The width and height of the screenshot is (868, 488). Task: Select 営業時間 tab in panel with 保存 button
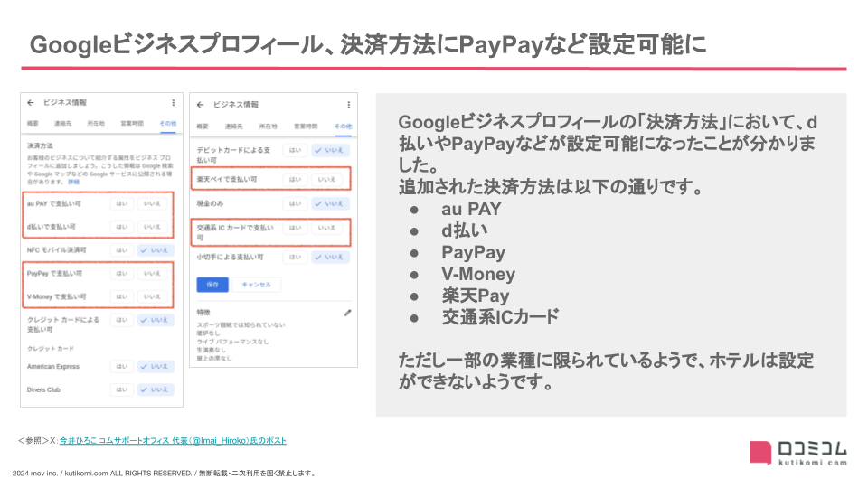[x=306, y=127]
